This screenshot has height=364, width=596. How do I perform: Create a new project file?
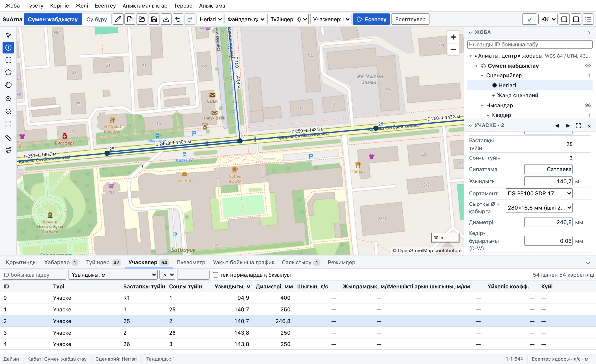point(130,19)
